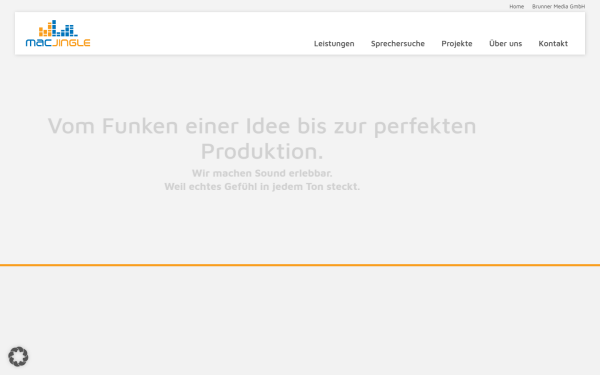Screen dimensions: 600x375
Task: Open the Leistungen menu item
Action: click(x=334, y=44)
